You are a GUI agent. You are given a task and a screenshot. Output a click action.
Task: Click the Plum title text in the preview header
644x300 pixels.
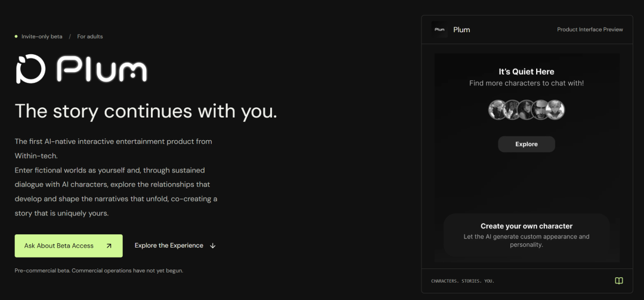click(x=462, y=30)
